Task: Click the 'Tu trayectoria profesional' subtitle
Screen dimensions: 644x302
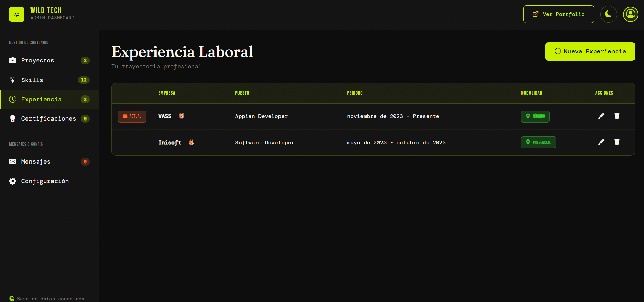Action: pyautogui.click(x=157, y=66)
